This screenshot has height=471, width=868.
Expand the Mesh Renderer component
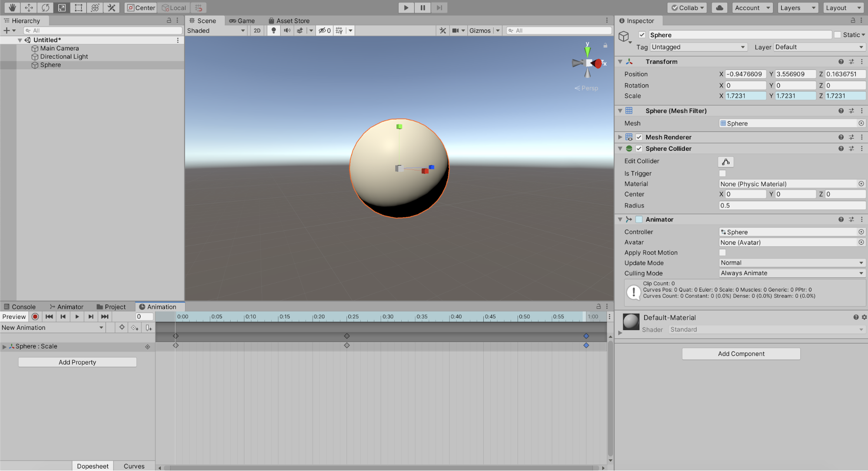pyautogui.click(x=620, y=137)
